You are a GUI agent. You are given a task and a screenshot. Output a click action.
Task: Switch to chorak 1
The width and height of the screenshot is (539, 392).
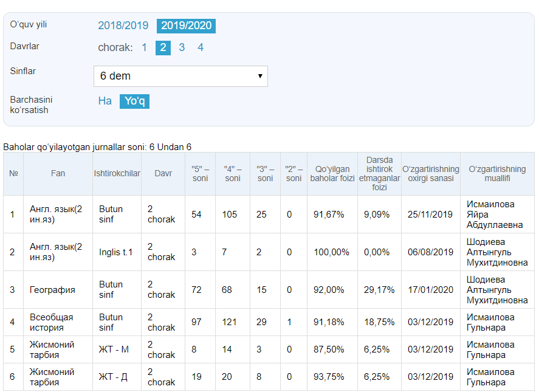click(x=144, y=47)
